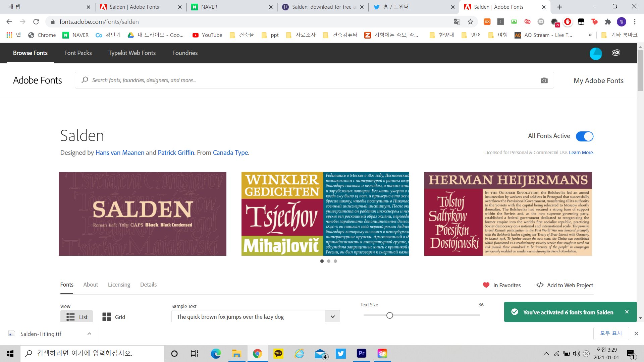Expand hidden bookmarks with the chevron
Viewport: 644px width, 362px height.
pyautogui.click(x=590, y=35)
